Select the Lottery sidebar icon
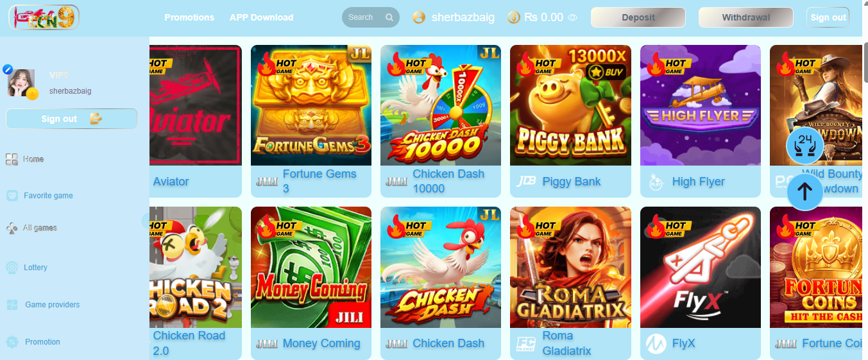Image resolution: width=868 pixels, height=360 pixels. pyautogui.click(x=12, y=268)
